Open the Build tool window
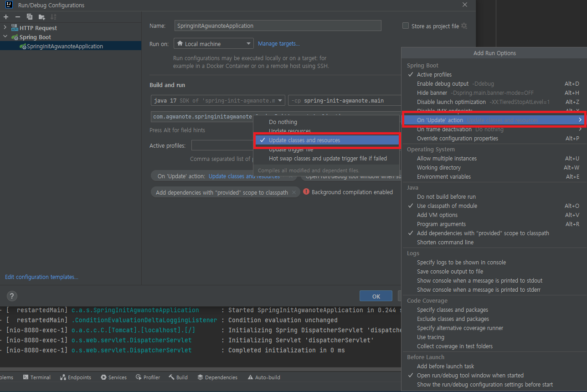The image size is (587, 392). coord(178,377)
